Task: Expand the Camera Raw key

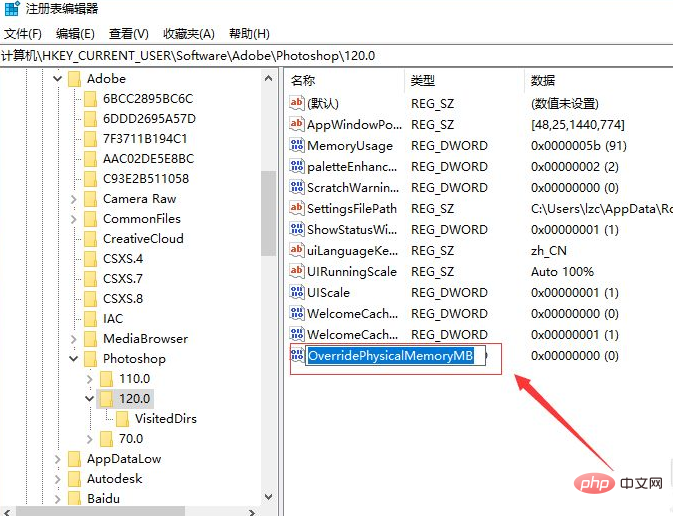Action: 73,199
